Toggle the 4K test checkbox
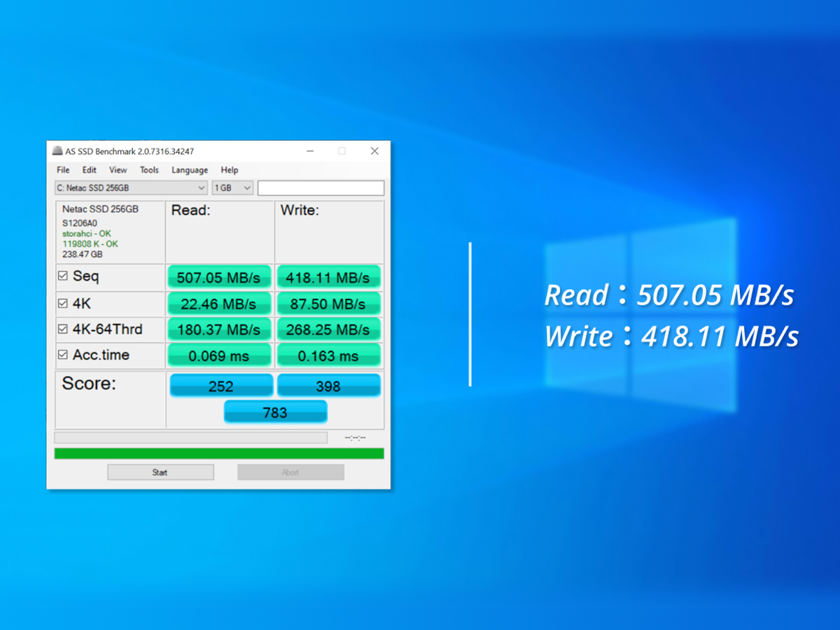This screenshot has width=840, height=630. [63, 304]
